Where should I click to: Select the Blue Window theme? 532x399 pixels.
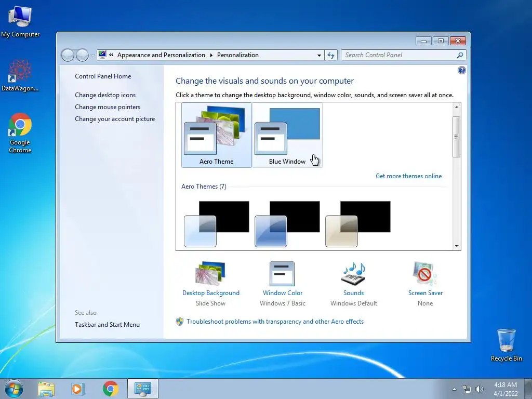(287, 135)
